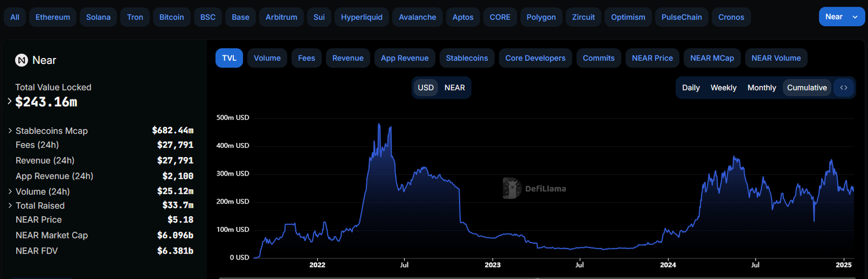Toggle the Stablecoins chart metric
This screenshot has width=868, height=279.
pos(467,58)
